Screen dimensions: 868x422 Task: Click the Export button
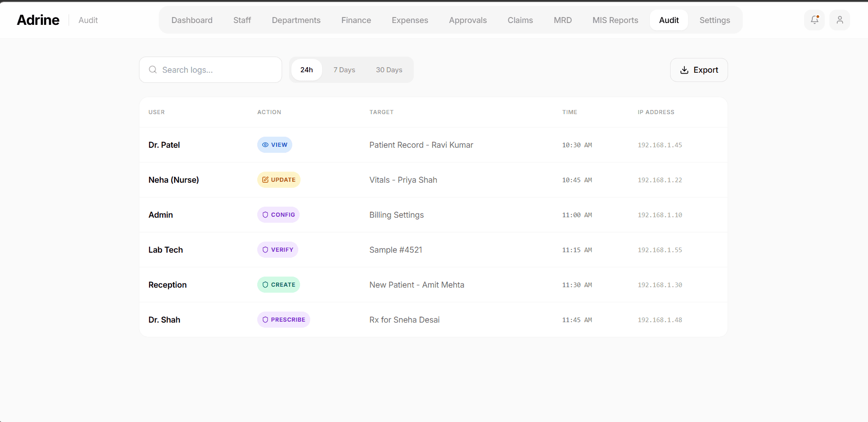click(699, 69)
